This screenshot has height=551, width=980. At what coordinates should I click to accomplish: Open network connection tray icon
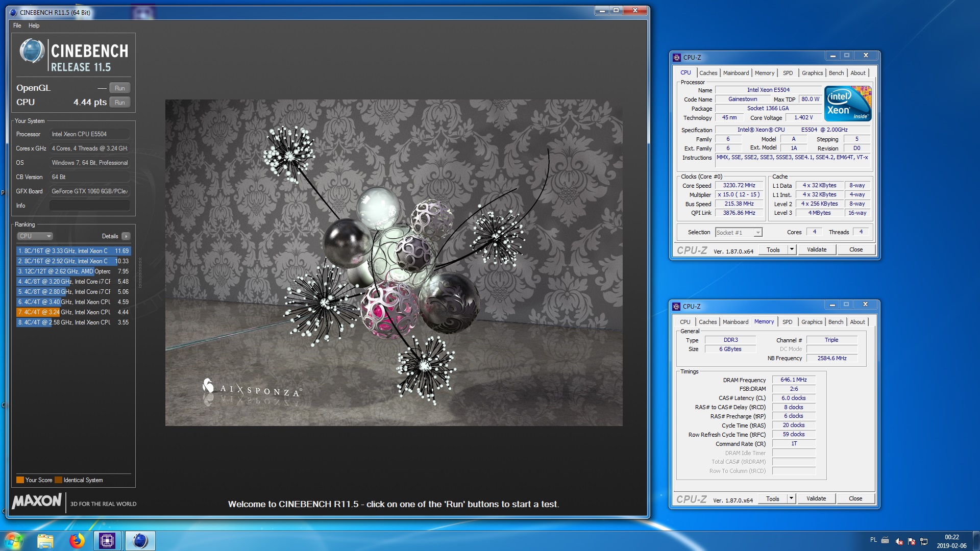click(924, 542)
